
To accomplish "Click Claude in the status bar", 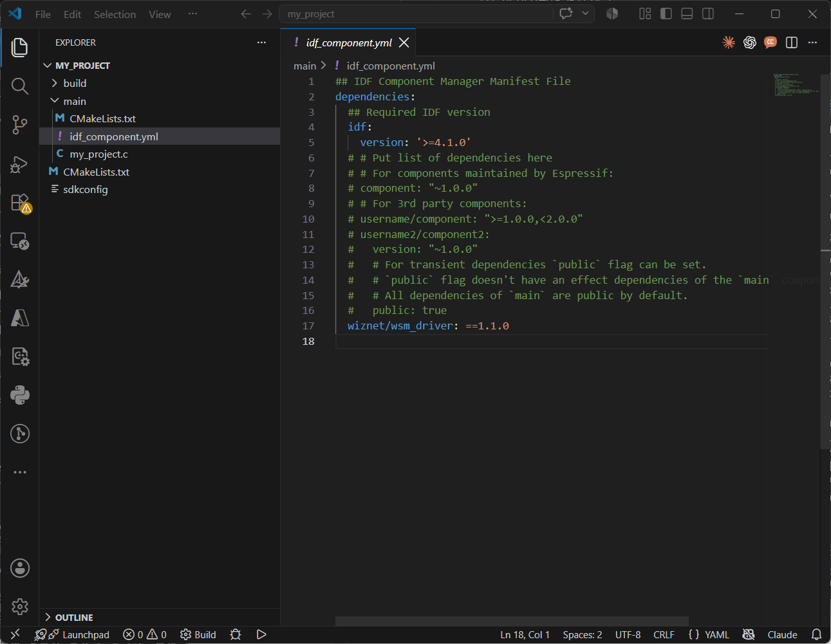I will [x=782, y=634].
